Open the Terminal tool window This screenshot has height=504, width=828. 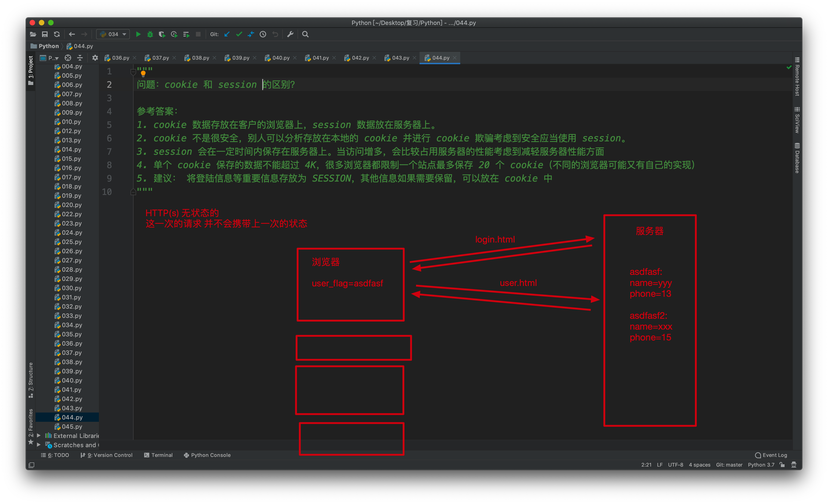pos(158,455)
